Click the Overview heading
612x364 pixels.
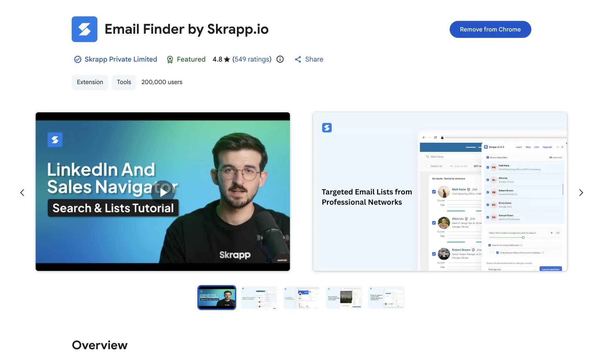tap(100, 345)
